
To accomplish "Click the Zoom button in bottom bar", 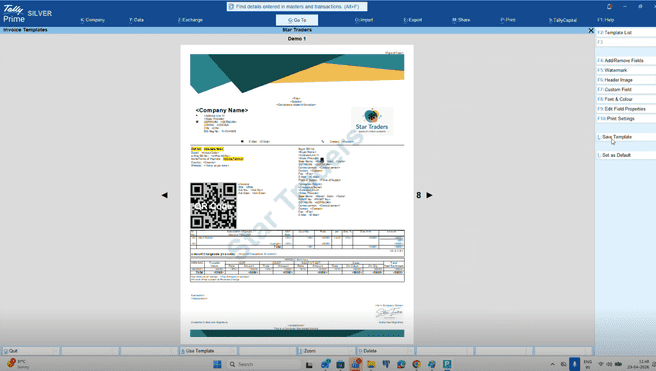I will pos(326,351).
